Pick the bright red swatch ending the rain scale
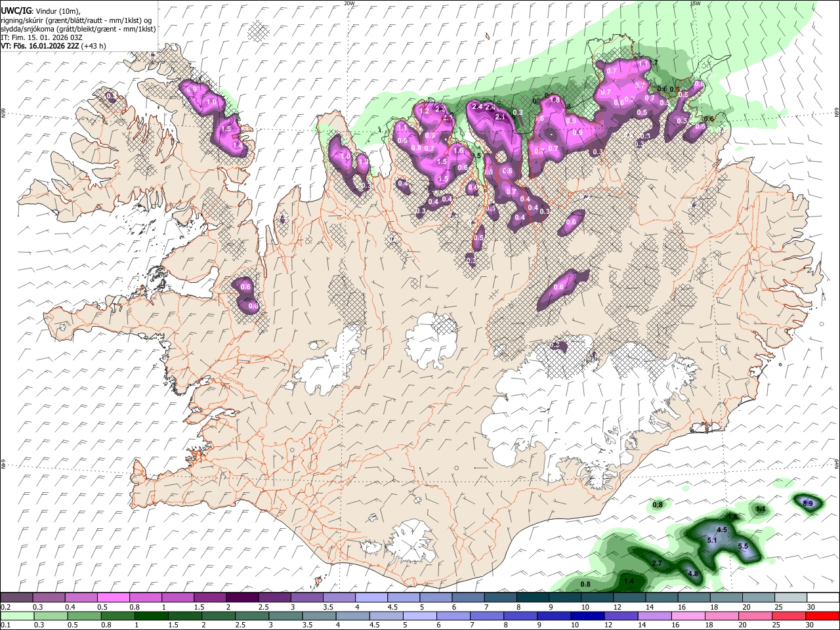Viewport: 840px width, 630px height. (822, 616)
